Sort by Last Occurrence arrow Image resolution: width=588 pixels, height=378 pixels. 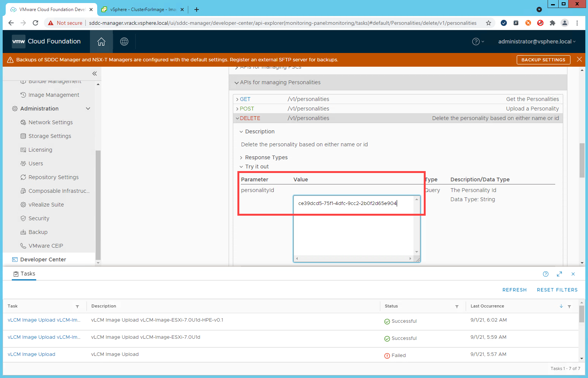tap(561, 306)
